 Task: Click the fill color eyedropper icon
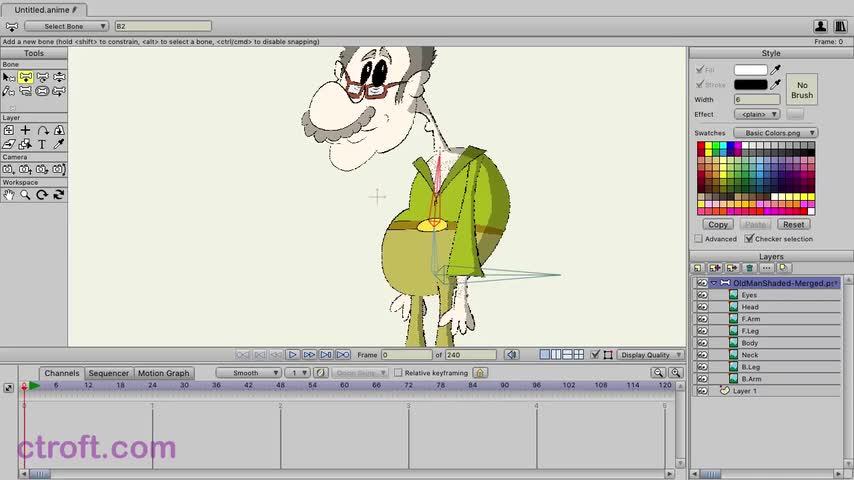click(775, 70)
